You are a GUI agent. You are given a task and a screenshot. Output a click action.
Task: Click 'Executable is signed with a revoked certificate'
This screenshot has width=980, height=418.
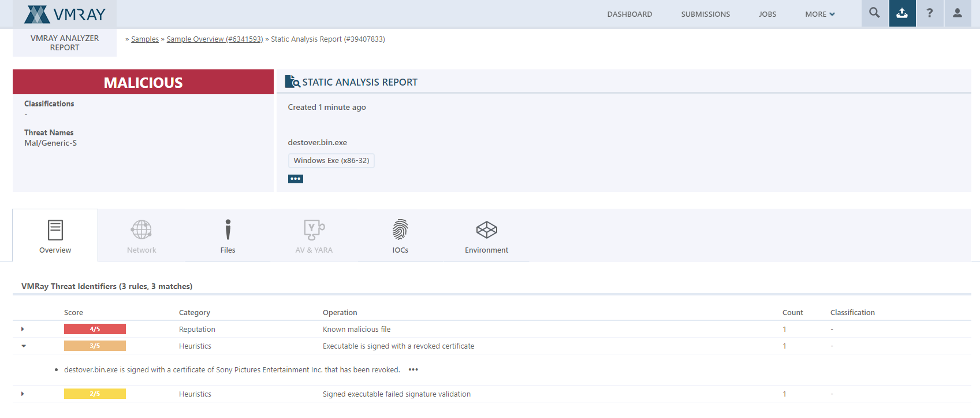398,346
